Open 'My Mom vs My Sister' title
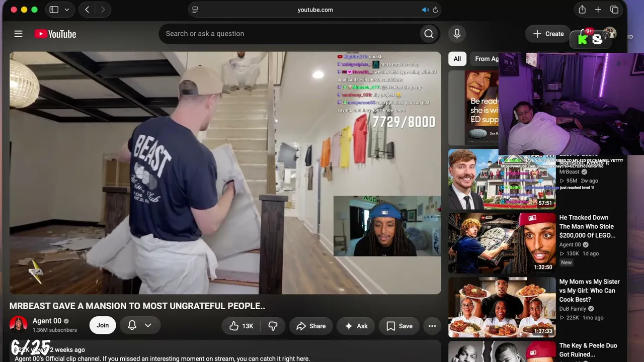Screen dimensions: 644x362 click(x=590, y=291)
